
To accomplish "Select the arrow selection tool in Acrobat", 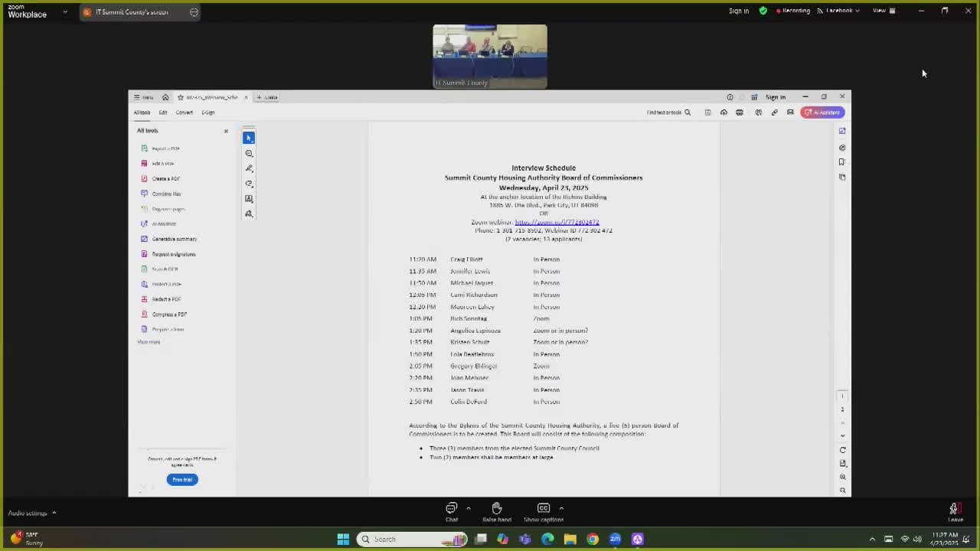I will point(249,138).
